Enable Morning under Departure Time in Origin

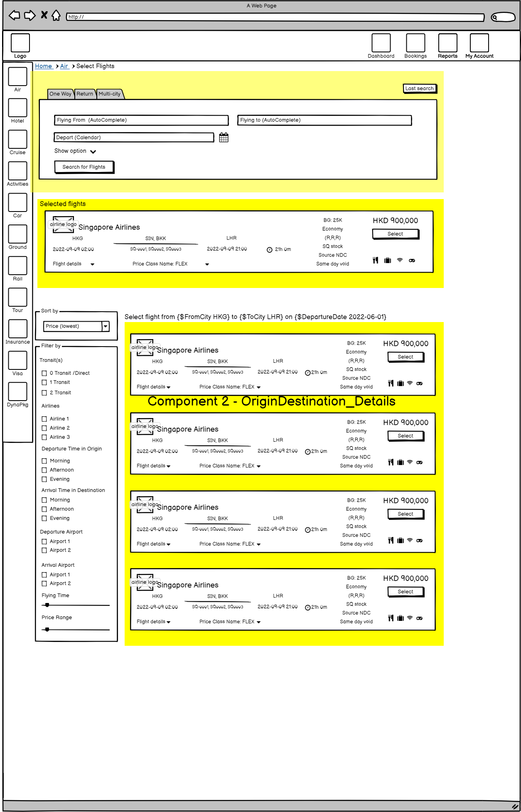44,461
